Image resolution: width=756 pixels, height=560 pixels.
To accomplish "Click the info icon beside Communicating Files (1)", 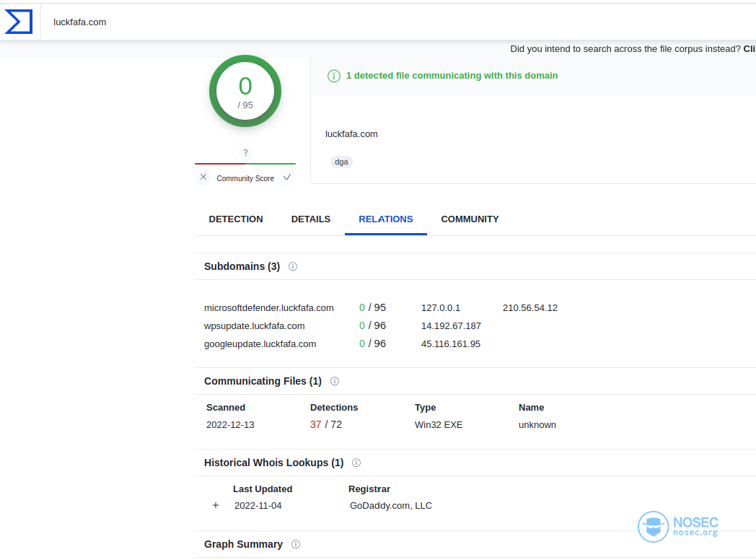I will tap(335, 381).
